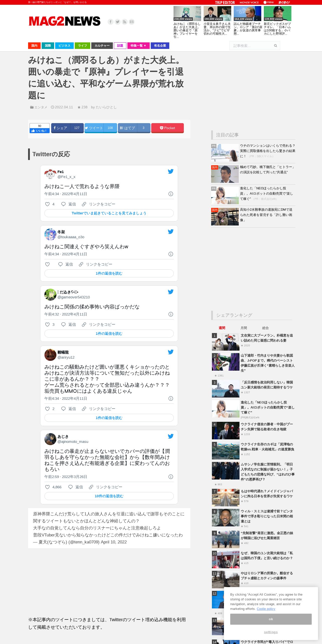Bookmark the article with はてブ button

[x=134, y=128]
